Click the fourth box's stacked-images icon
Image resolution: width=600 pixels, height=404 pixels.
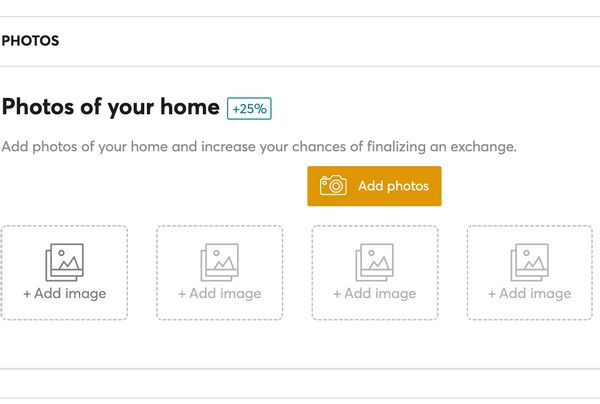click(529, 262)
